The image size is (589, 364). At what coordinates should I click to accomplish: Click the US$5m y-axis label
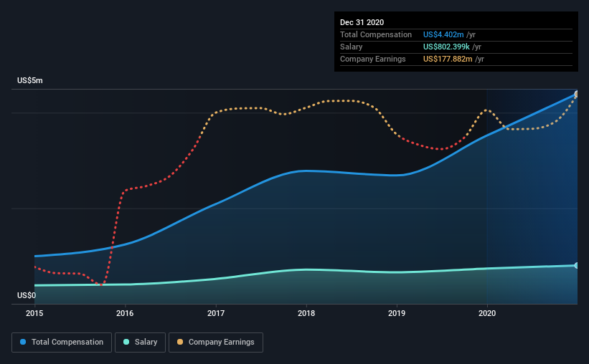pyautogui.click(x=30, y=81)
